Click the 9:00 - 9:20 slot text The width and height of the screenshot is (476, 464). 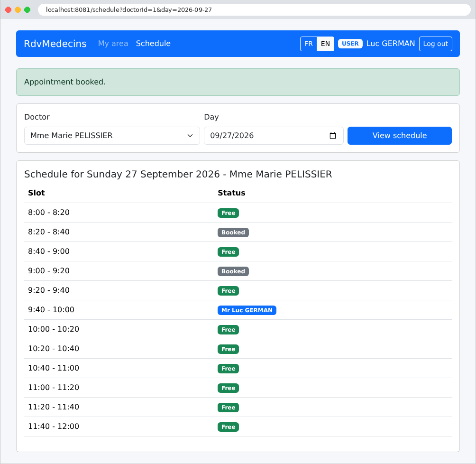(49, 271)
